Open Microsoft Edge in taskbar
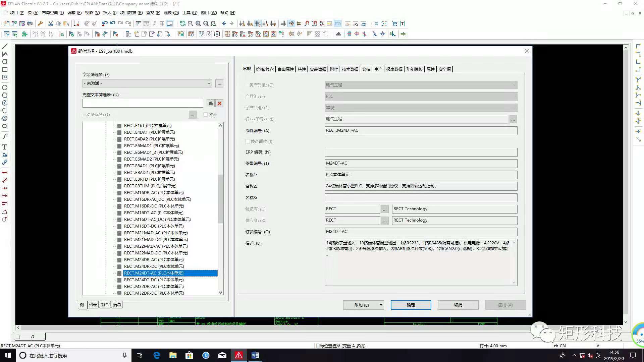The height and width of the screenshot is (362, 644). click(x=157, y=355)
